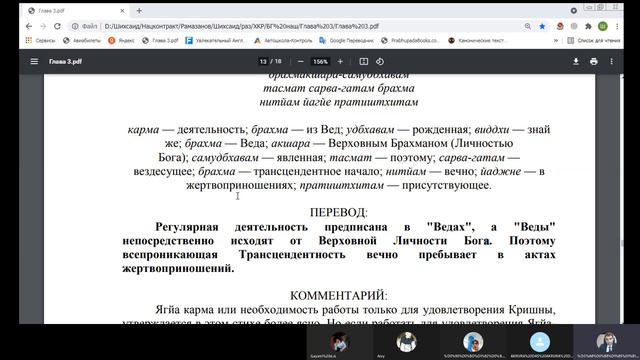Click the red extension icon in toolbar
The height and width of the screenshot is (360, 640).
560,26
